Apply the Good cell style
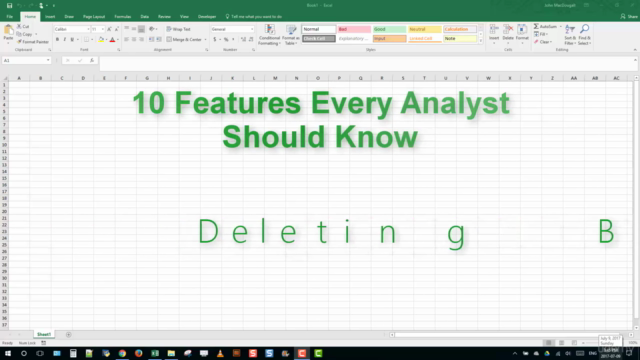The width and height of the screenshot is (640, 360). [389, 29]
